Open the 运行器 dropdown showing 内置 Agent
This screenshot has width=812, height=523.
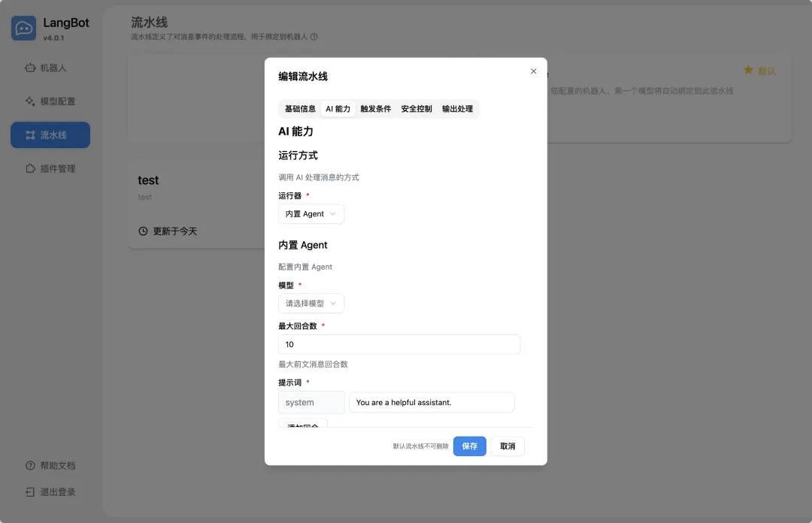point(311,213)
